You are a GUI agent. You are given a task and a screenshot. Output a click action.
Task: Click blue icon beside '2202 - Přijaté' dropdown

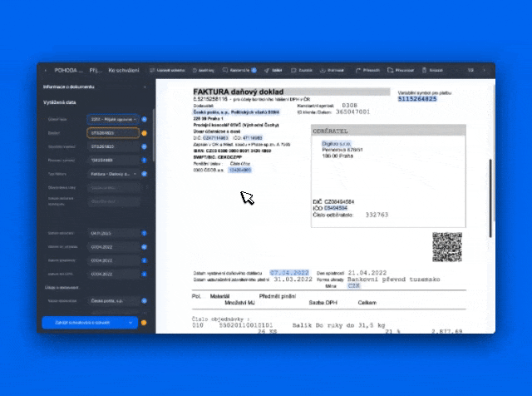tap(144, 120)
